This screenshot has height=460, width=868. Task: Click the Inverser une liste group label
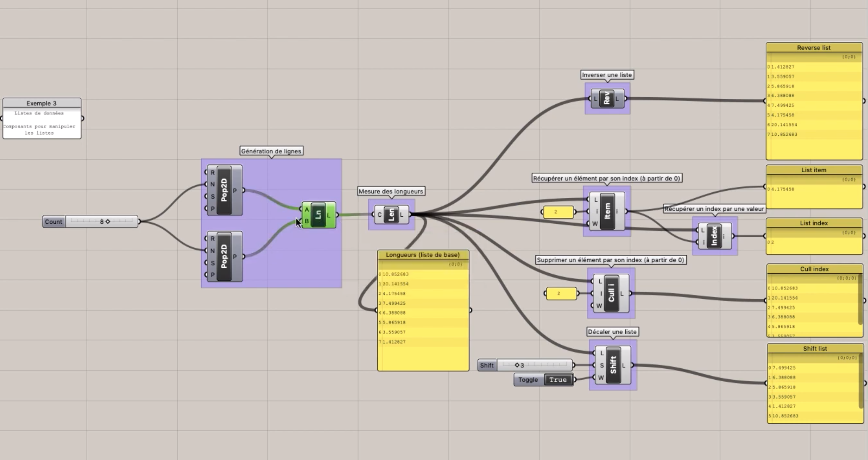(607, 75)
